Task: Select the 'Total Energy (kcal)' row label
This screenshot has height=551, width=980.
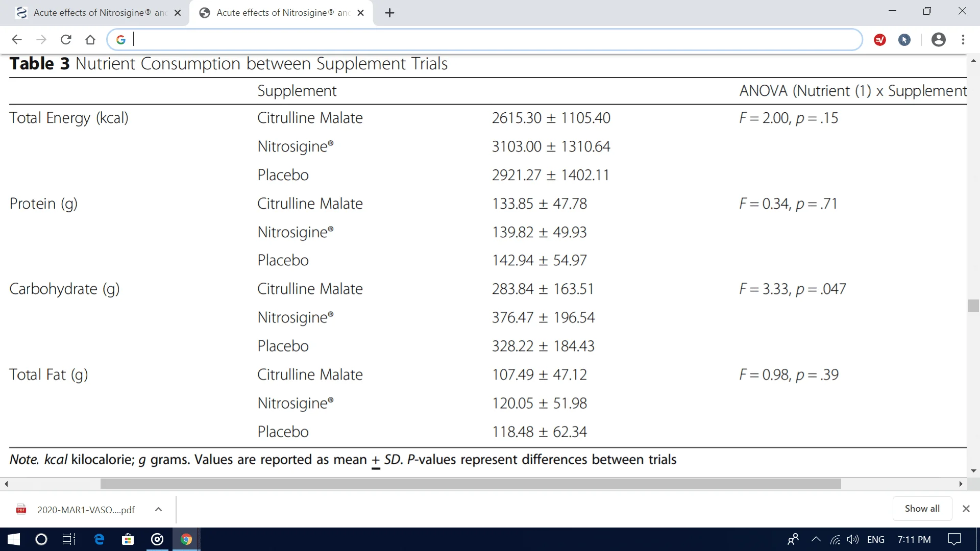Action: (69, 118)
